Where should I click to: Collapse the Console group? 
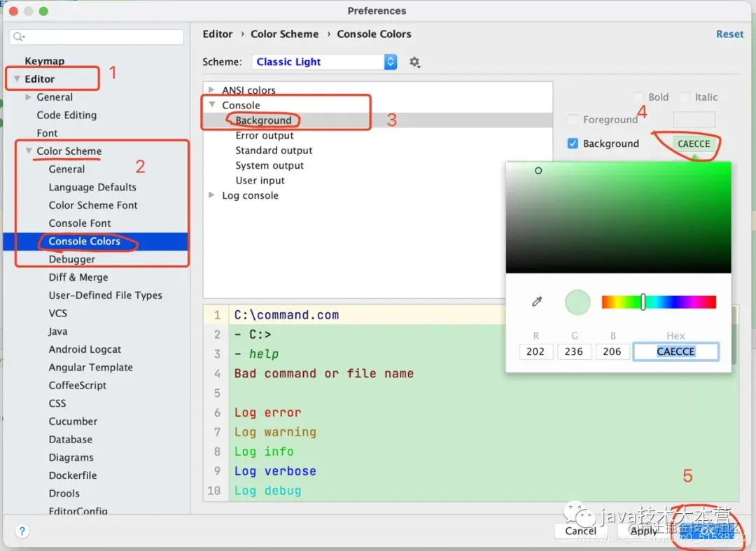click(x=211, y=104)
